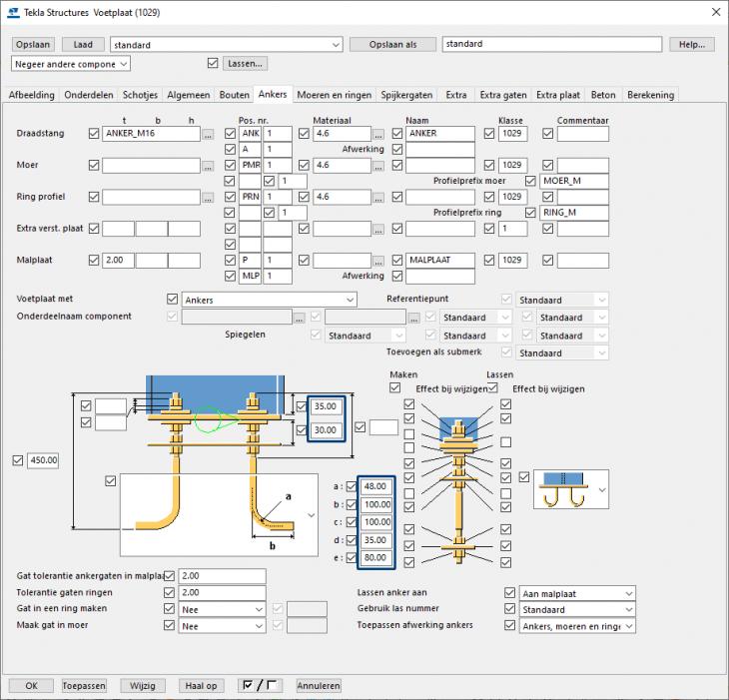This screenshot has width=729, height=700.
Task: Open the Bouten tab
Action: [x=234, y=95]
